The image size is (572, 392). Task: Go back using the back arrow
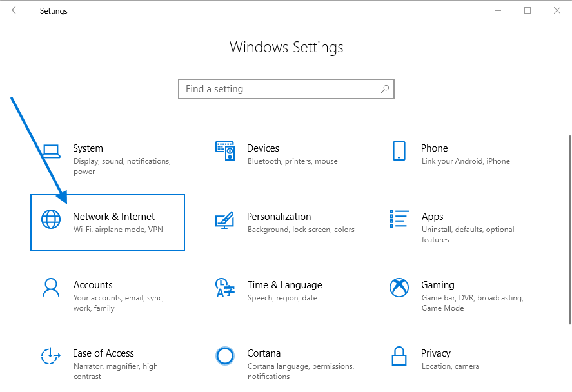coord(15,10)
